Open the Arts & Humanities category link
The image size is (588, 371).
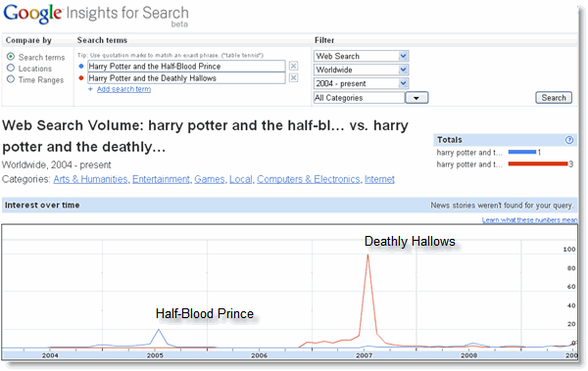tap(90, 179)
